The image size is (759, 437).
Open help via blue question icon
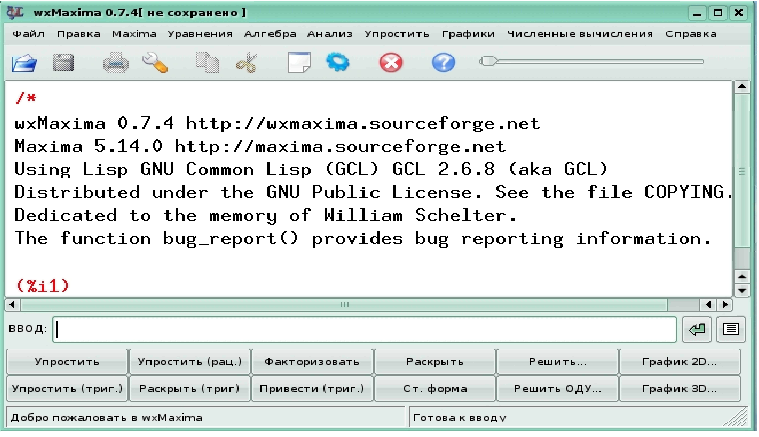[443, 63]
